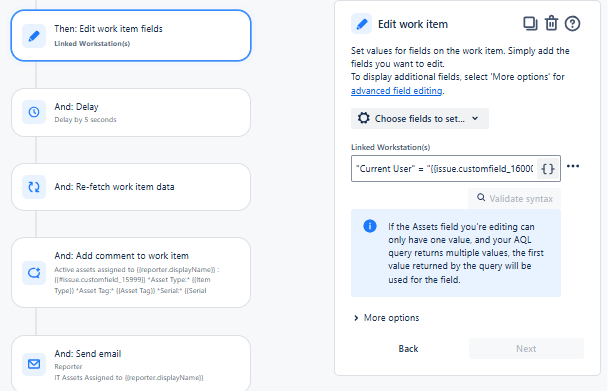Click the pencil icon in the Edit work item panel header

pyautogui.click(x=361, y=24)
